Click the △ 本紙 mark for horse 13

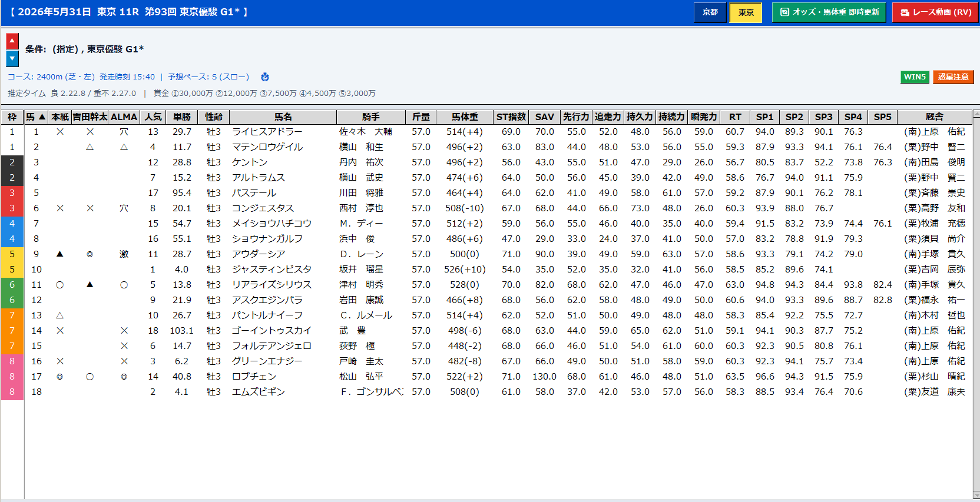tap(59, 315)
